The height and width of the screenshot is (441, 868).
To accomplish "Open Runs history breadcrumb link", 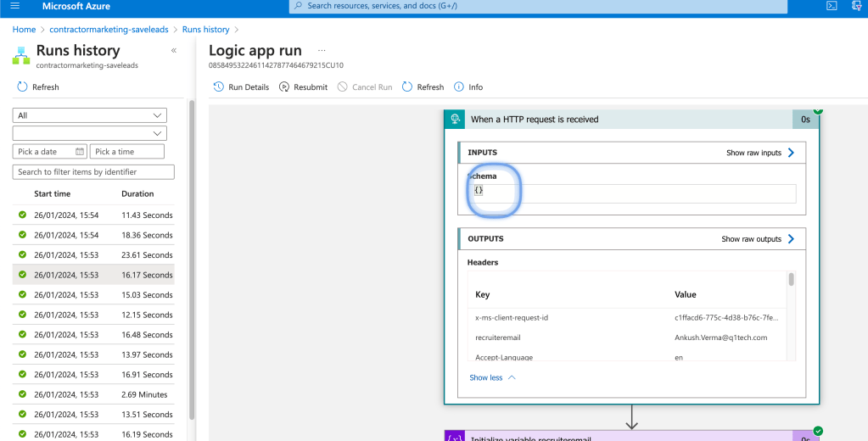I will [x=205, y=30].
